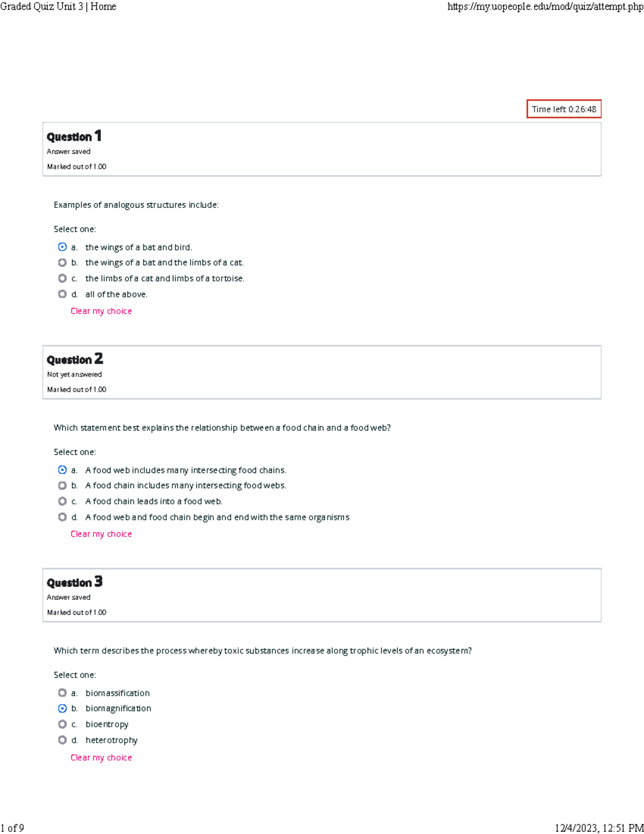Pick the 'heterotrophy' answer
Image resolution: width=644 pixels, height=834 pixels.
coord(62,740)
